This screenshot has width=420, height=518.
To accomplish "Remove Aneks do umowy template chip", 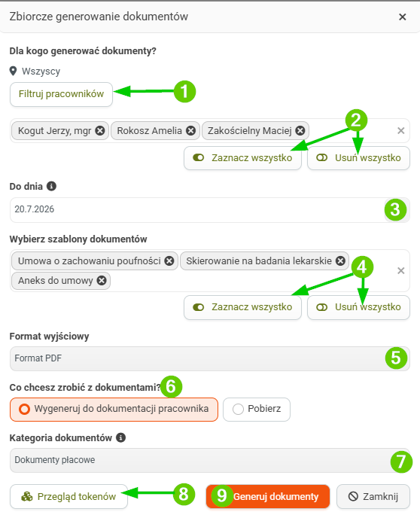I will [x=102, y=281].
